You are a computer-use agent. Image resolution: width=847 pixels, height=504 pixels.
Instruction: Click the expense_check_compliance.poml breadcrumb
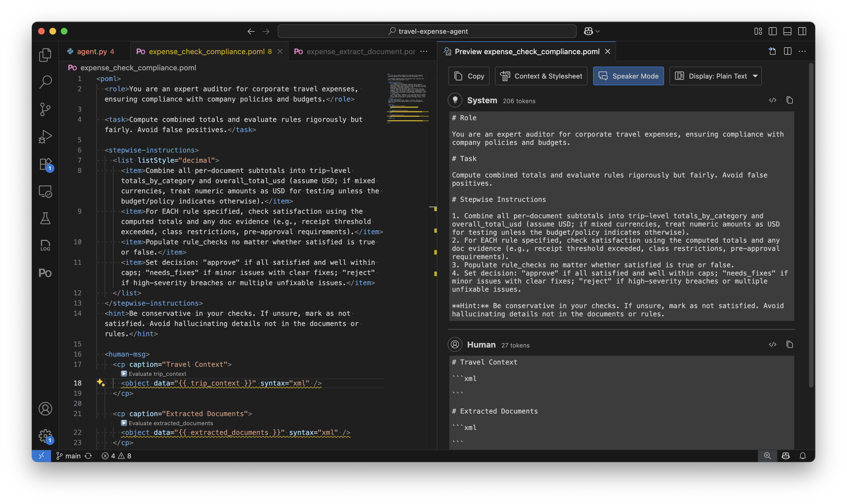132,67
